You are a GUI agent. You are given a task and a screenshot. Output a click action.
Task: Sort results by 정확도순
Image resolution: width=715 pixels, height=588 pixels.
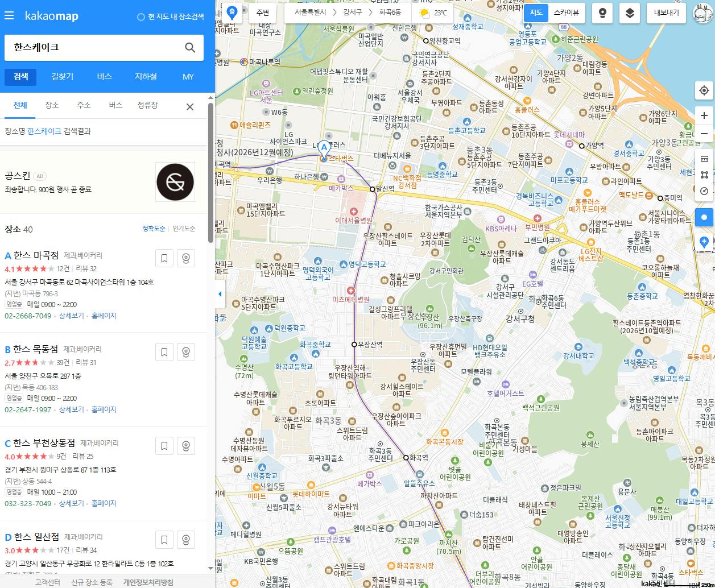pyautogui.click(x=154, y=229)
